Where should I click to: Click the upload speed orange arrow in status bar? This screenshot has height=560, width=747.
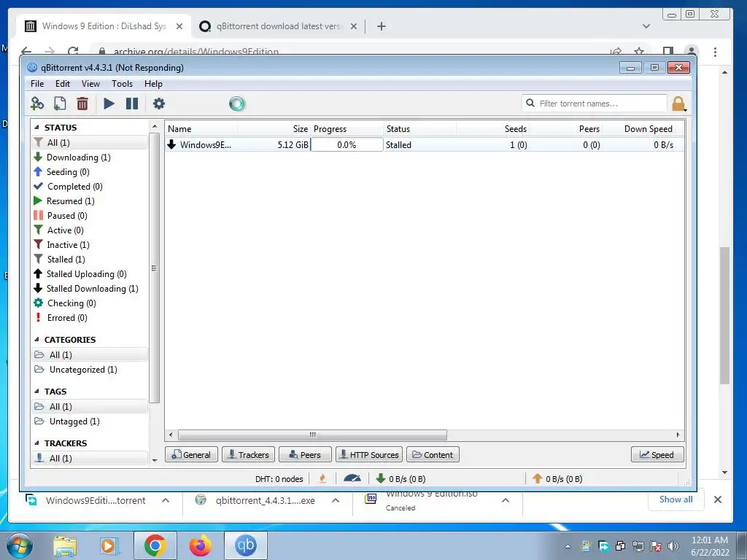[x=538, y=478]
